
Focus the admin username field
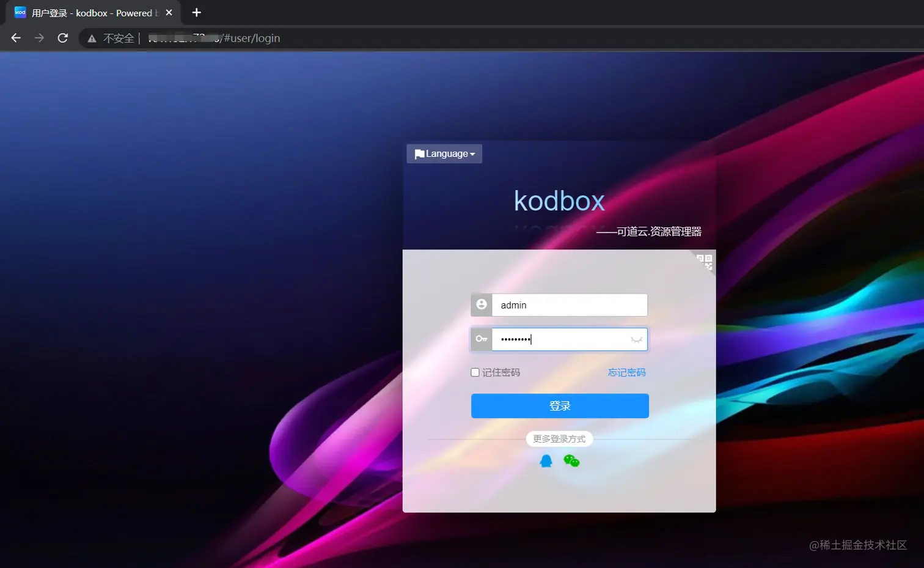point(570,305)
